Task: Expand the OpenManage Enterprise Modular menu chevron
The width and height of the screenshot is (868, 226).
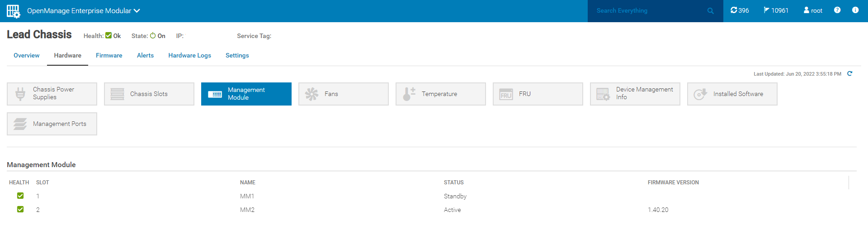Action: point(137,10)
